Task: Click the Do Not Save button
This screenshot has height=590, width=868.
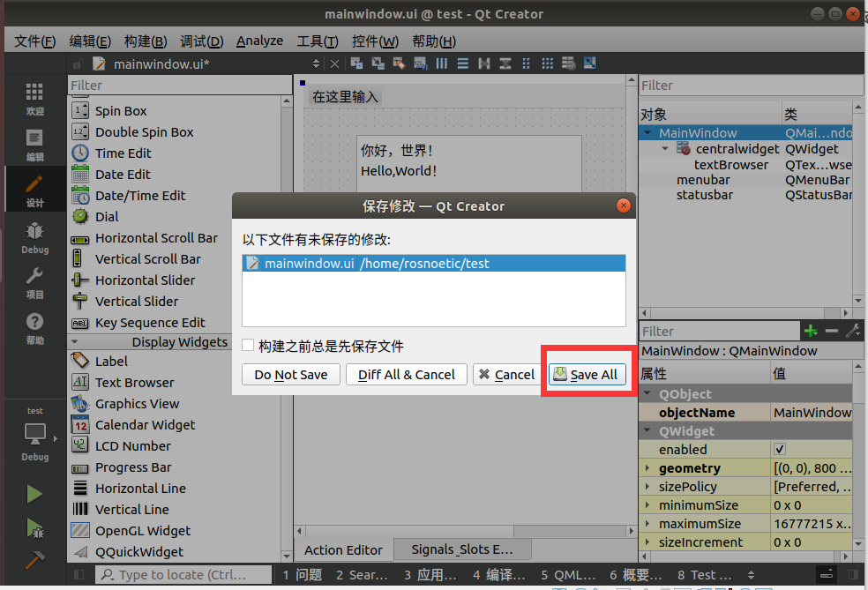Action: pos(290,374)
